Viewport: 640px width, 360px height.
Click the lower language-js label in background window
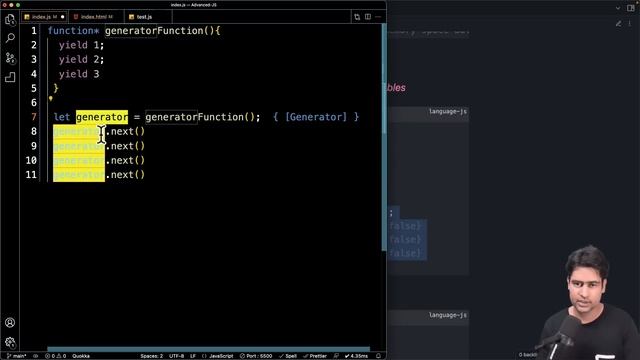click(448, 315)
